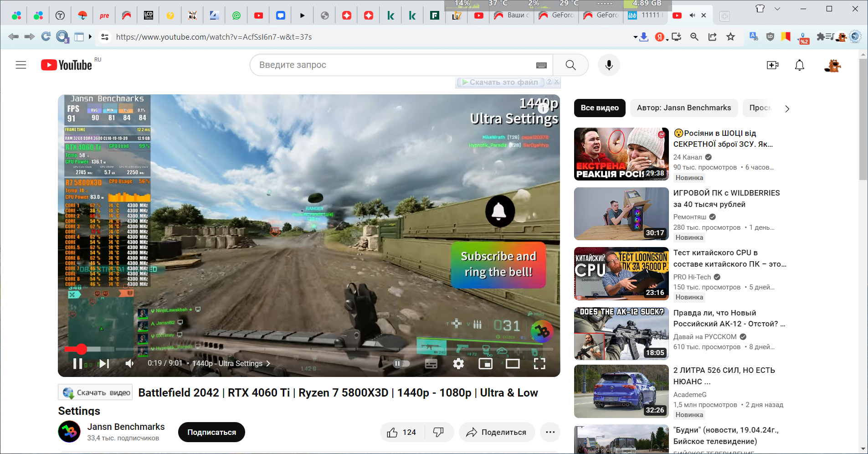
Task: Expand the side panel options arrow
Action: coord(90,37)
